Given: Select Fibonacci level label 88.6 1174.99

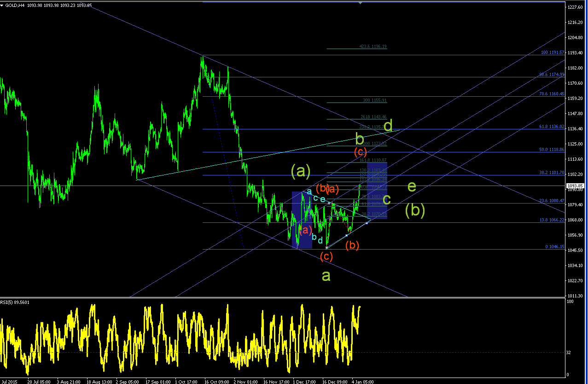Looking at the screenshot, I should pyautogui.click(x=552, y=75).
